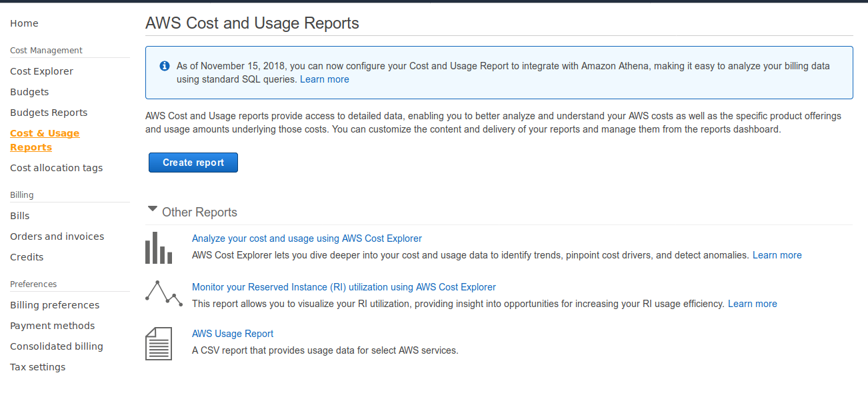
Task: Select Cost & Usage Reports sidebar item
Action: tap(45, 140)
